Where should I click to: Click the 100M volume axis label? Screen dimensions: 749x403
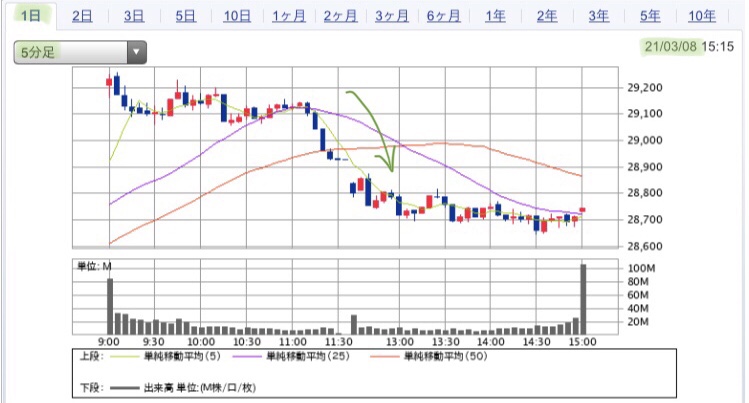(641, 268)
